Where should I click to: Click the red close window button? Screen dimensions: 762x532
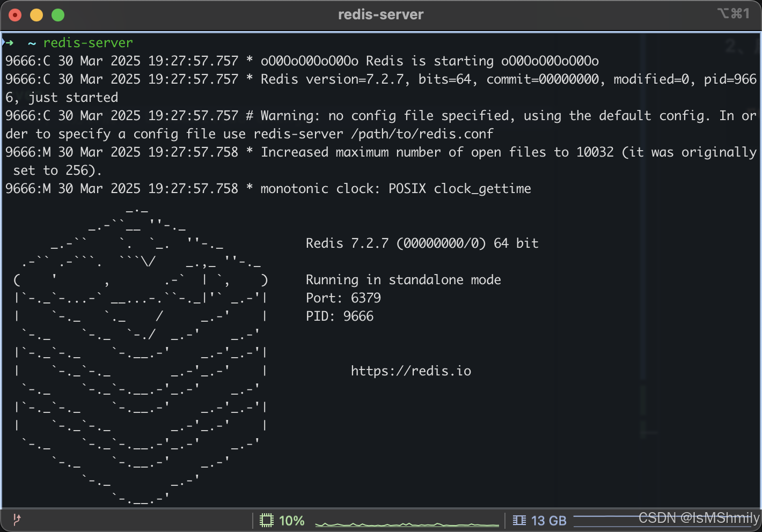pos(15,15)
